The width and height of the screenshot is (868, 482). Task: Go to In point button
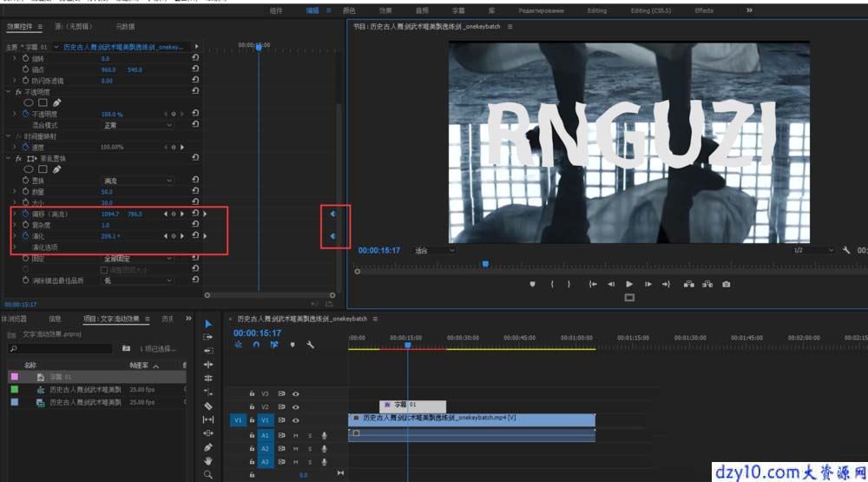[592, 284]
